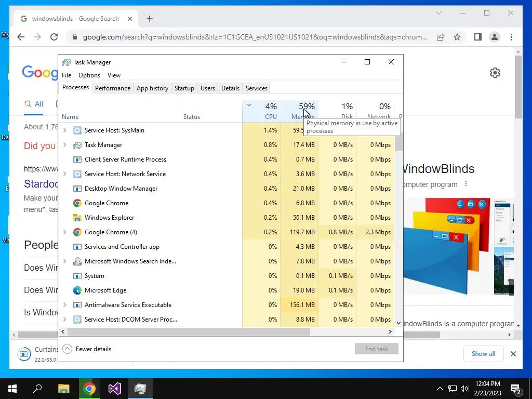532x399 pixels.
Task: Click the Microsoft Windows Search Indexer icon
Action: point(77,261)
